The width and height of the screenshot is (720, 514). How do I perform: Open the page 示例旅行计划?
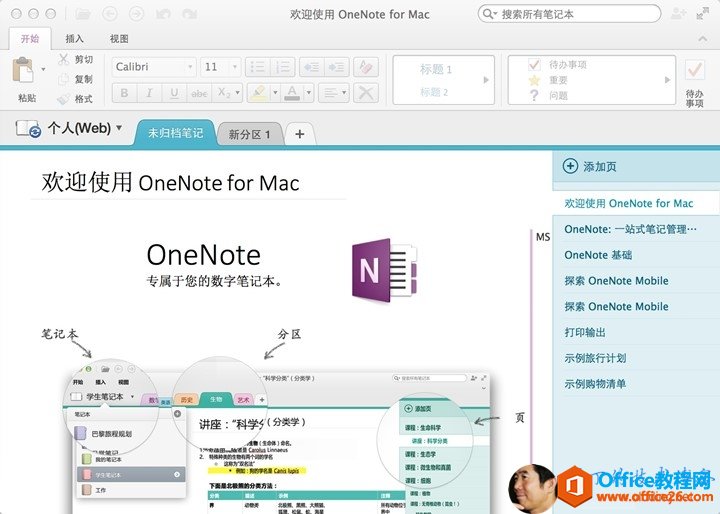pos(636,358)
